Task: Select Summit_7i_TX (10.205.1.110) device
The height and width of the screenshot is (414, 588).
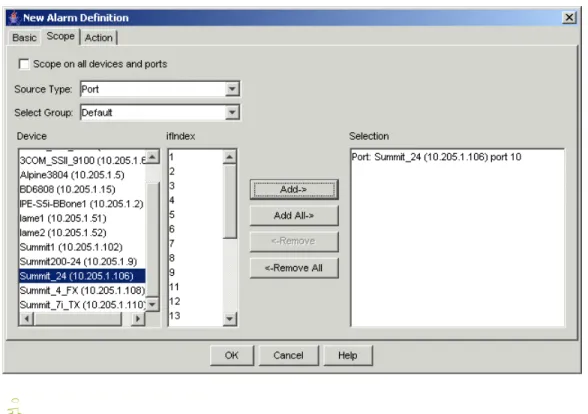Action: pos(82,305)
